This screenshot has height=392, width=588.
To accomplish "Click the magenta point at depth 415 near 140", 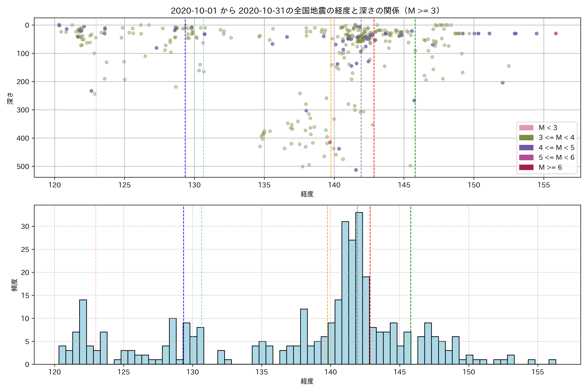I will [330, 142].
